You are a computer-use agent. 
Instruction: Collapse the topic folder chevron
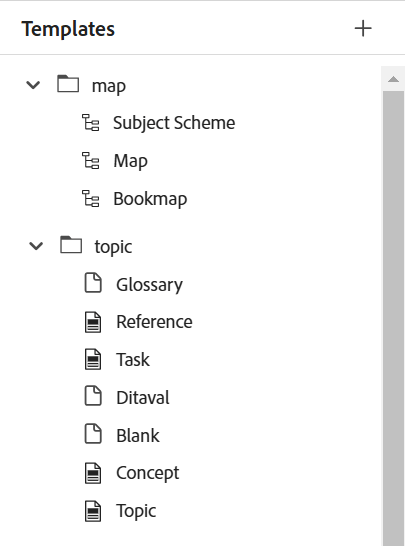[x=36, y=246]
